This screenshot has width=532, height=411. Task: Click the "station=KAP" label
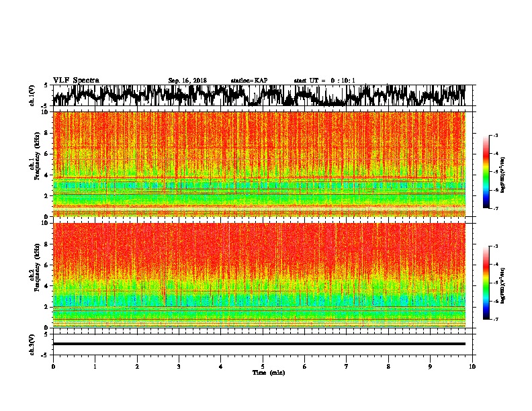[249, 81]
